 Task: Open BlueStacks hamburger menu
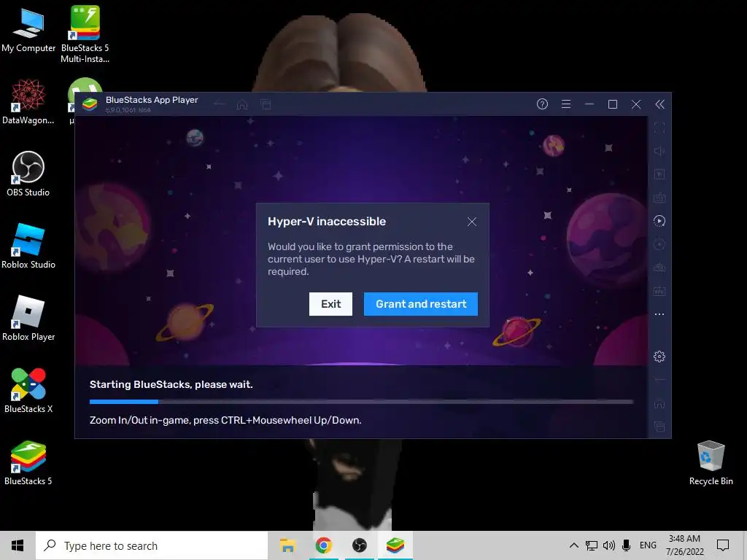(x=566, y=104)
